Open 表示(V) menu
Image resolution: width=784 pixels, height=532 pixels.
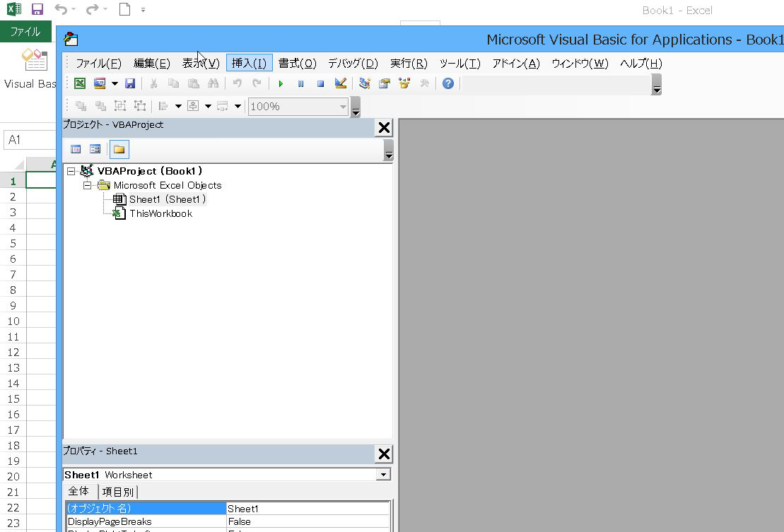click(201, 64)
